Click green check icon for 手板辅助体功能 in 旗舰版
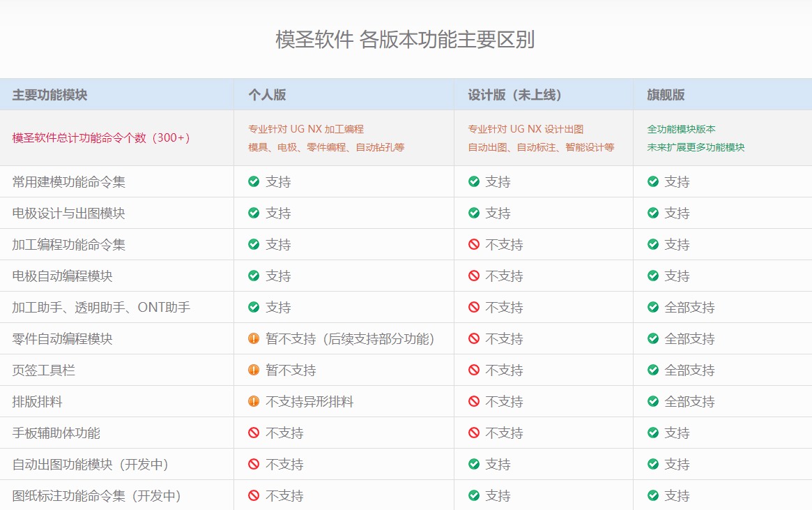812x510 pixels. coord(653,433)
